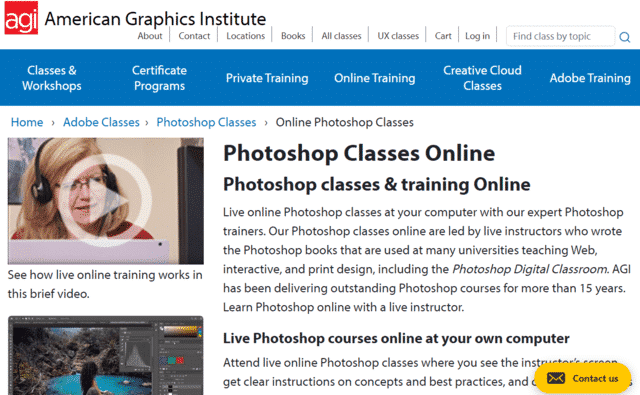Play the live online training video
Viewport: 640px width, 395px height.
(x=105, y=200)
